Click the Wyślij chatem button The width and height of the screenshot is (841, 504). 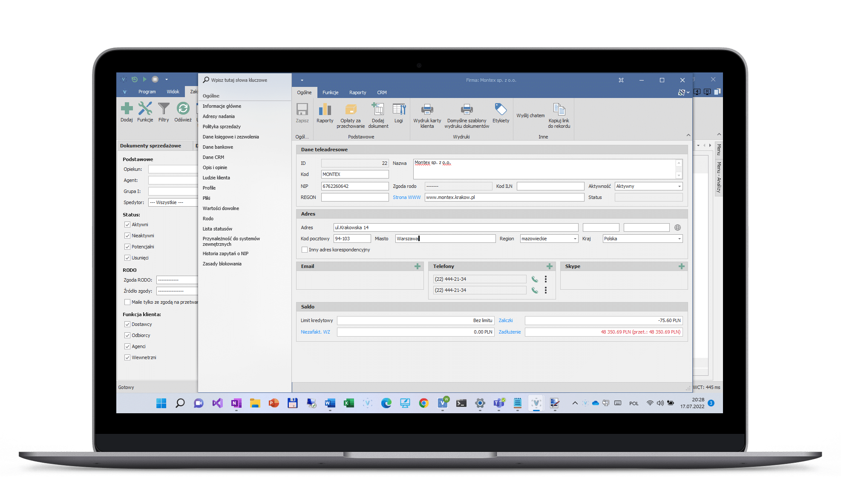(530, 115)
